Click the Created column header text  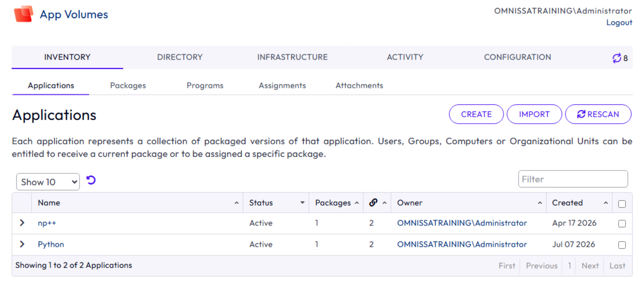tap(568, 203)
